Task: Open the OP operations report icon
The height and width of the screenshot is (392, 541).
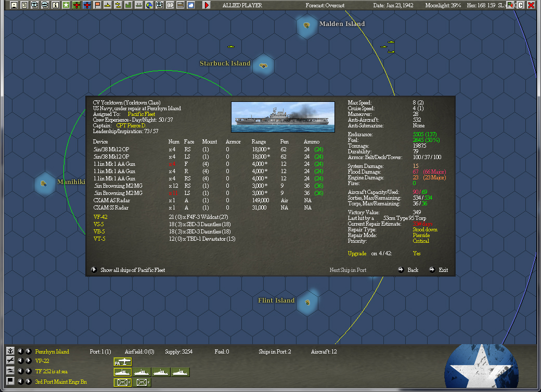Action: tap(170, 5)
